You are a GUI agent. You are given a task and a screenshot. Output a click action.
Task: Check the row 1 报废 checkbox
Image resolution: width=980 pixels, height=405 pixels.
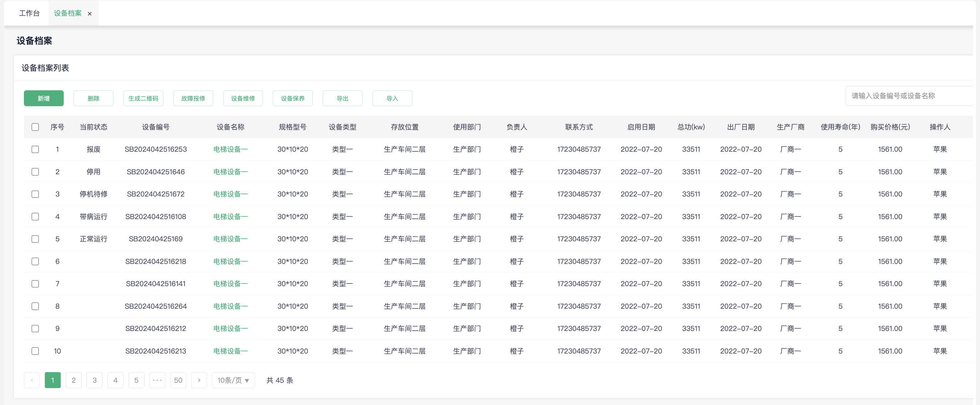[x=35, y=149]
